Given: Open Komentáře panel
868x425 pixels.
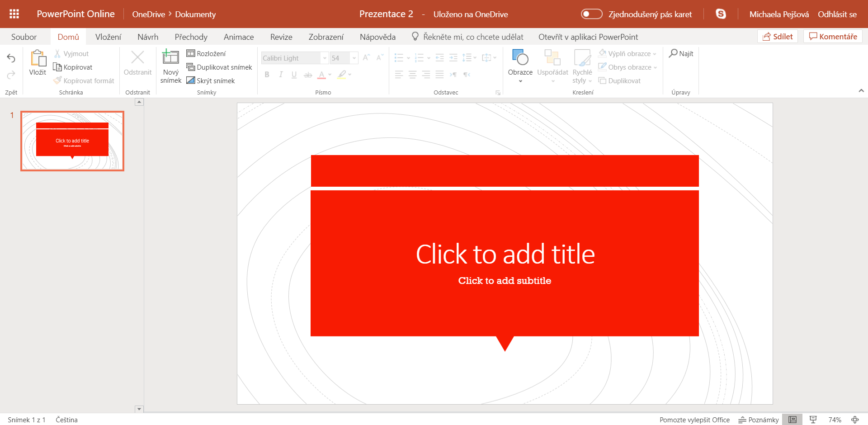Looking at the screenshot, I should [832, 36].
